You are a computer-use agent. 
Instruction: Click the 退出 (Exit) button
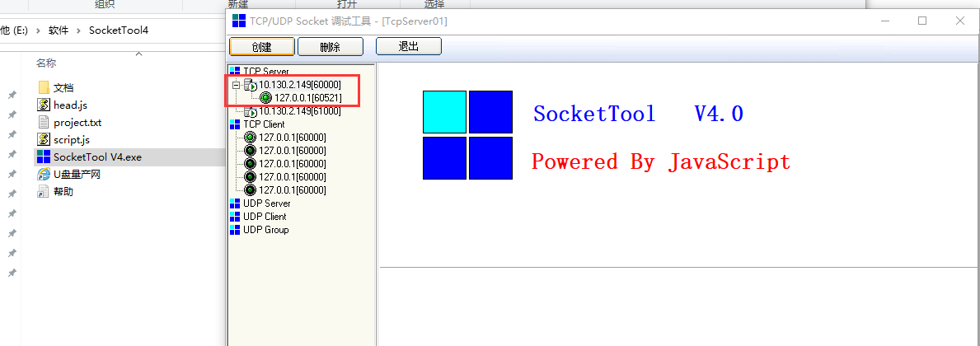(x=409, y=46)
